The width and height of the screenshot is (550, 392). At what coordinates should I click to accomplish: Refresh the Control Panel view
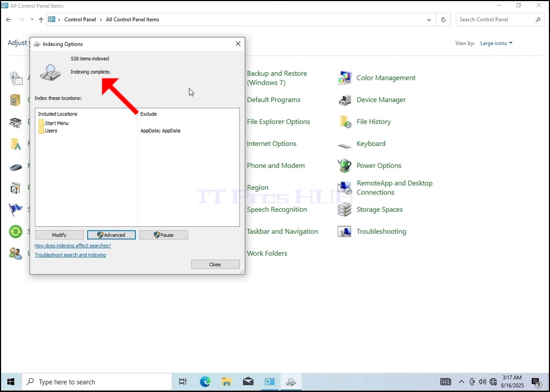pyautogui.click(x=444, y=20)
